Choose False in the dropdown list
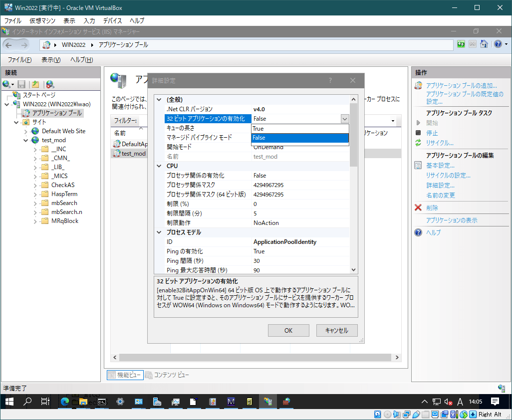Screen dimensions: 512x420 [300, 138]
